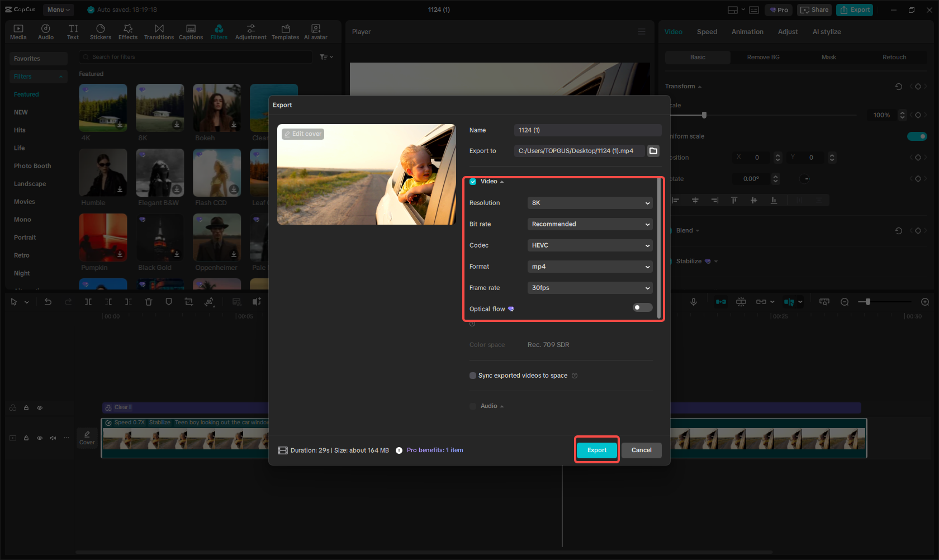Uncheck the Video export checkbox
This screenshot has width=939, height=560.
click(473, 181)
